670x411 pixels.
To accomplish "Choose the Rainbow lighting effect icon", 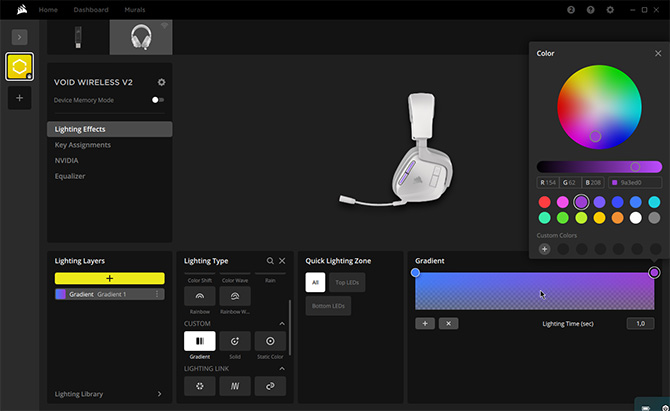I will [200, 296].
